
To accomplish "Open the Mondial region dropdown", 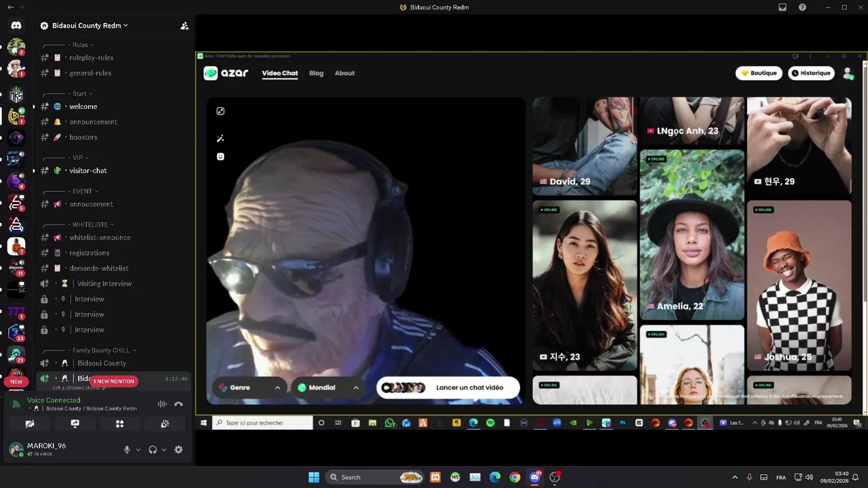I will (x=328, y=388).
